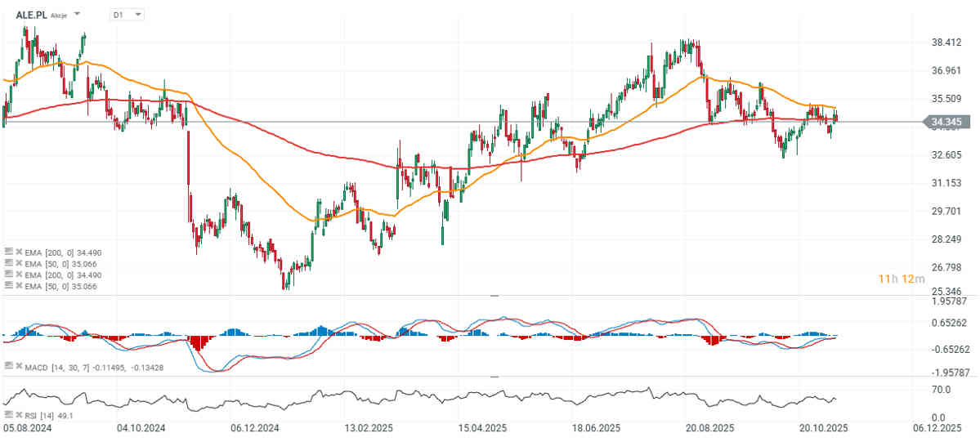Remove the lower EMA 200 indicator
This screenshot has width=980, height=442.
click(18, 275)
